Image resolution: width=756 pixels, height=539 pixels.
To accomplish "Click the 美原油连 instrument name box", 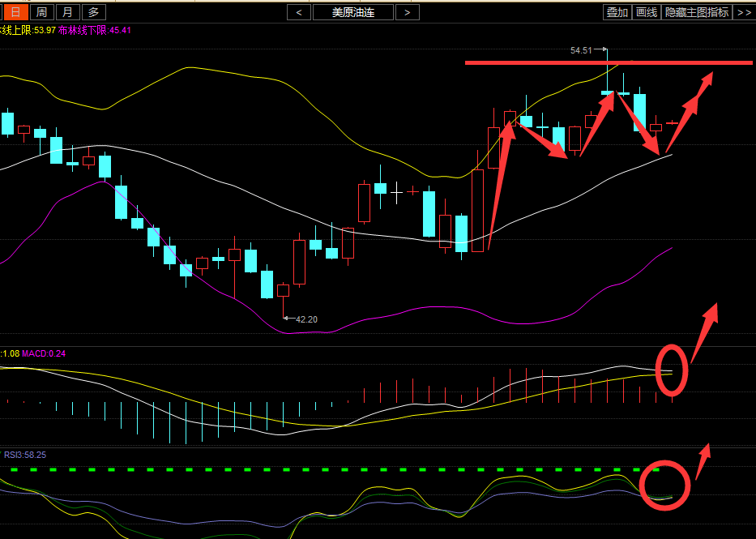I will 353,12.
